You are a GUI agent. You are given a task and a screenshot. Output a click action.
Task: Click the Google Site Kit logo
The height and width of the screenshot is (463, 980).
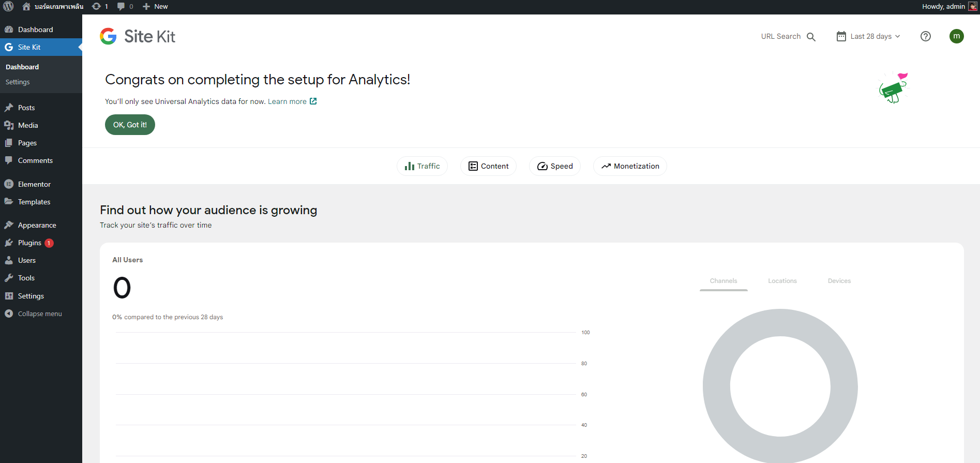[138, 36]
